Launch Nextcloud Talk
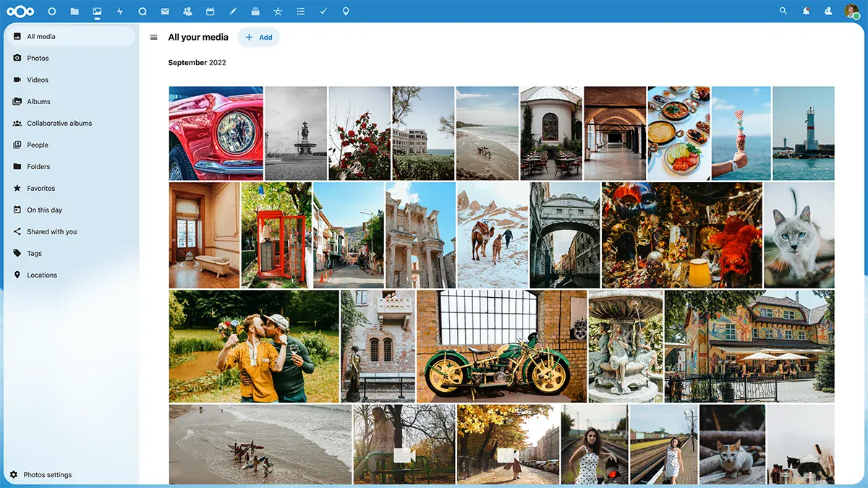Viewport: 868px width, 488px height. click(x=142, y=11)
